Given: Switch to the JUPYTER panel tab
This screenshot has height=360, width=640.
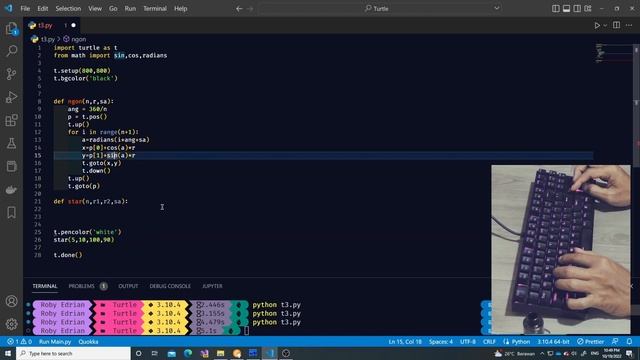Looking at the screenshot, I should tap(212, 286).
